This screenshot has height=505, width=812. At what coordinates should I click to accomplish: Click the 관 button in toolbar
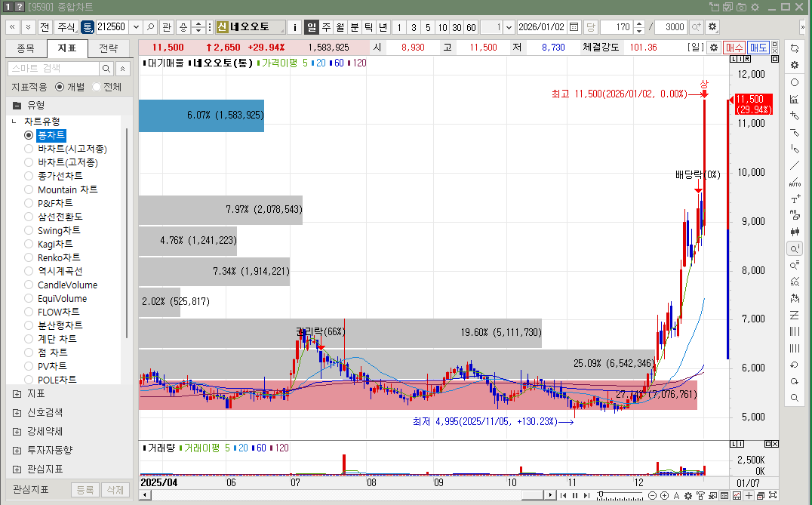166,27
